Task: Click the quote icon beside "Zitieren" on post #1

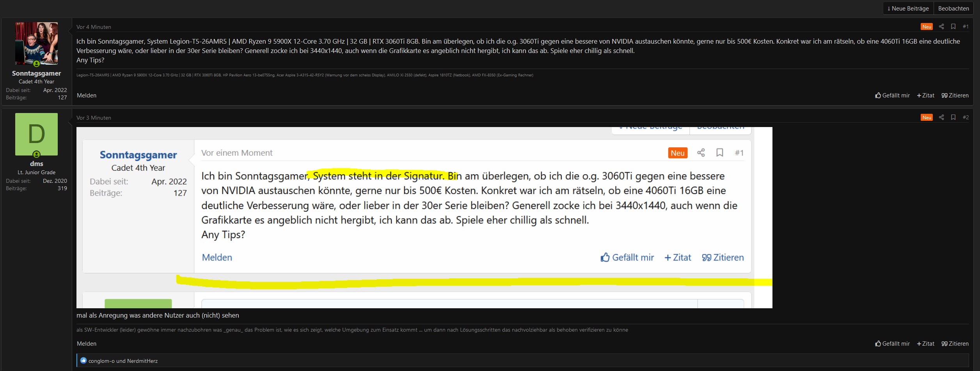Action: [x=944, y=95]
